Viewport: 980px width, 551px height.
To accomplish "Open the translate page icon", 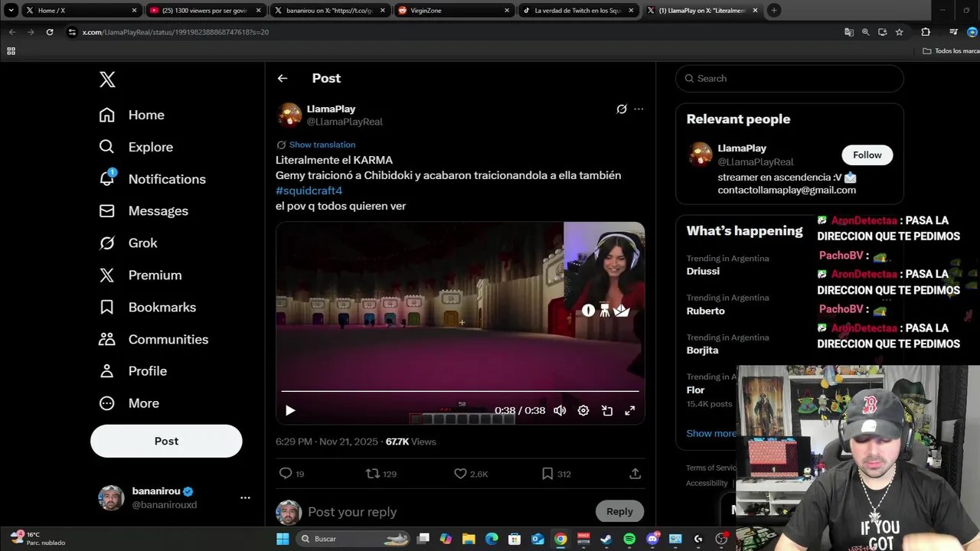I will [x=849, y=32].
